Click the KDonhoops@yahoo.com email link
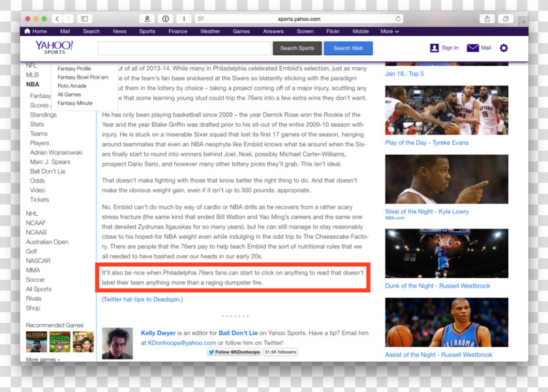 pyautogui.click(x=182, y=342)
